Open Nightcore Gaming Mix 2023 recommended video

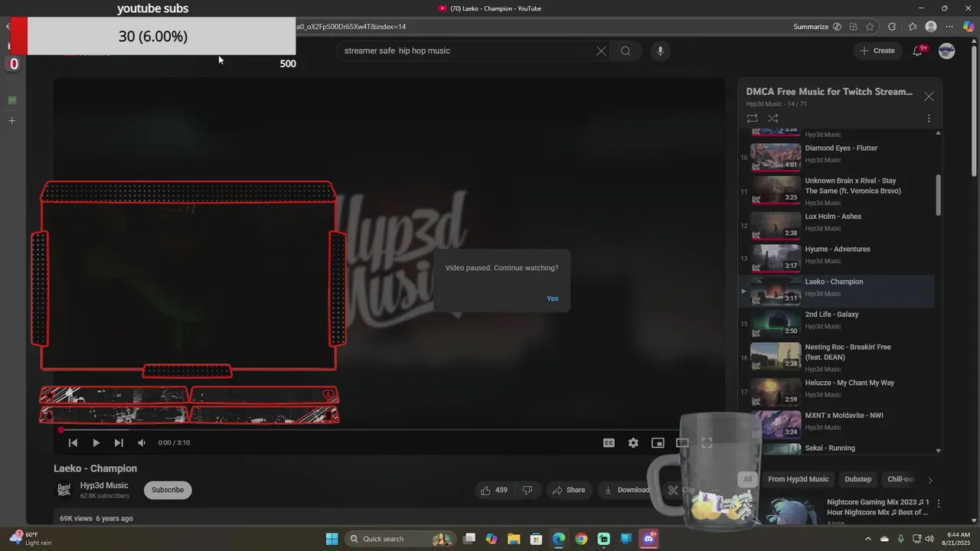(877, 507)
